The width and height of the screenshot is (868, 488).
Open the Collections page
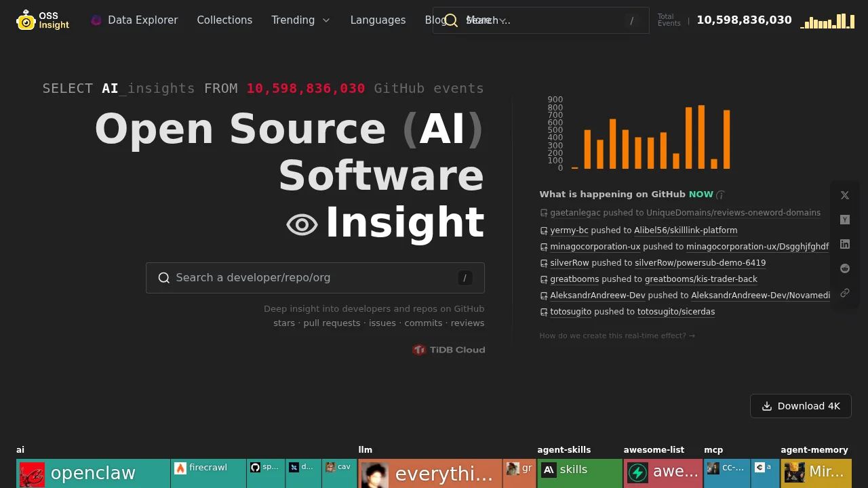[224, 20]
